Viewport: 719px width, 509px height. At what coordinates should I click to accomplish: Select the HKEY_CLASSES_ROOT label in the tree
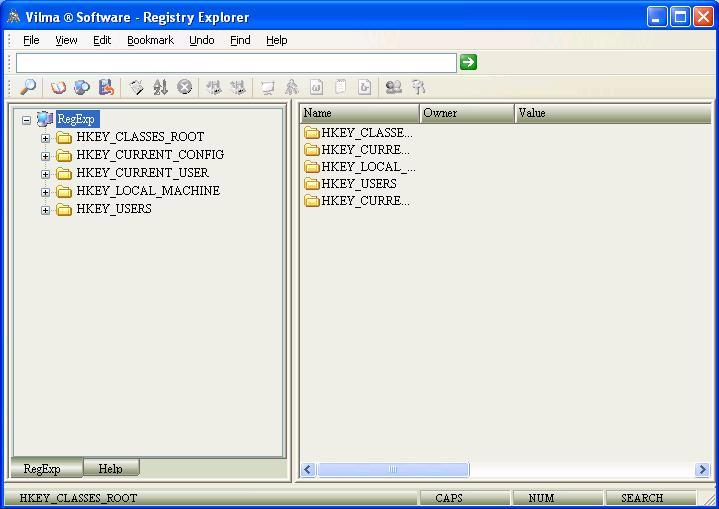140,137
